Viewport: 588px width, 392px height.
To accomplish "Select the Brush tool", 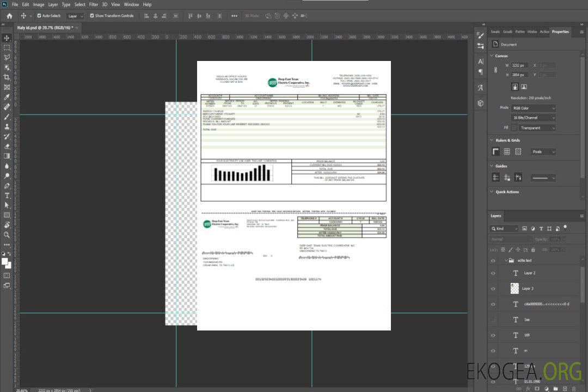I will click(x=7, y=117).
